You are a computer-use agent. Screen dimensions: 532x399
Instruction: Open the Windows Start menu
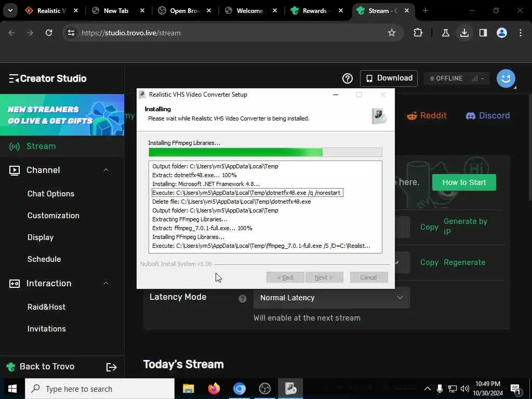pyautogui.click(x=12, y=389)
